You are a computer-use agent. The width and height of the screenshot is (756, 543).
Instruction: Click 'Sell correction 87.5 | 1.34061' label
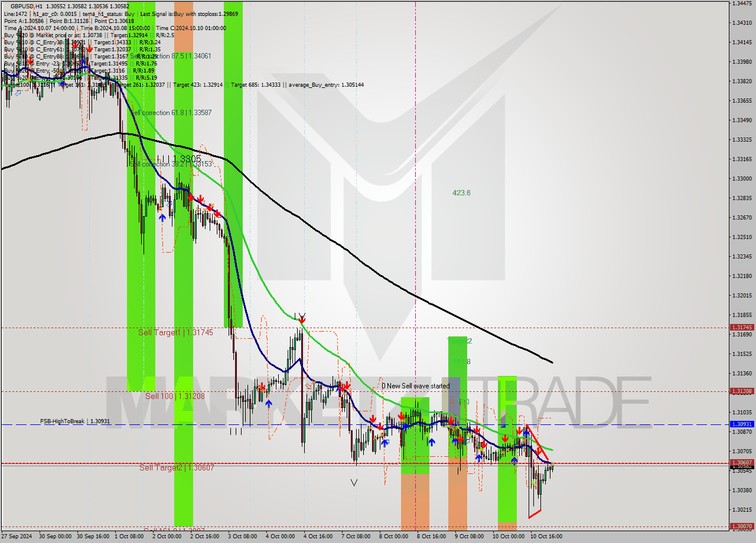tap(170, 56)
